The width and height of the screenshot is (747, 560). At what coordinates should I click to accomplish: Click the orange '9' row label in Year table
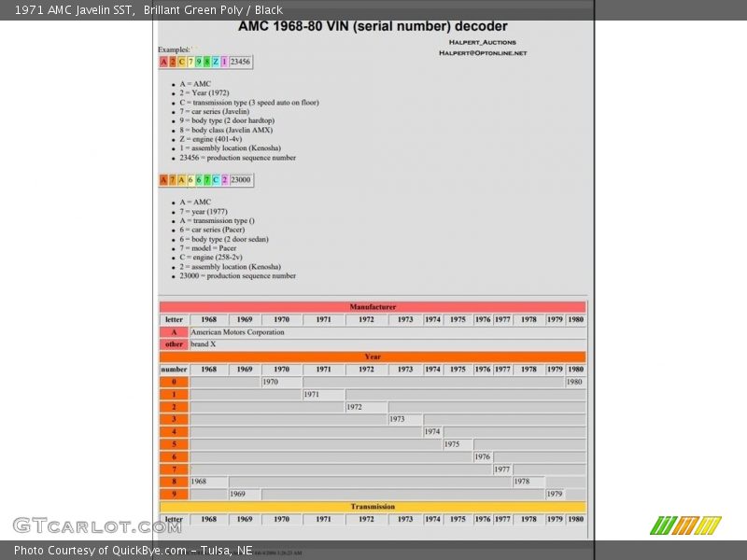pos(174,495)
